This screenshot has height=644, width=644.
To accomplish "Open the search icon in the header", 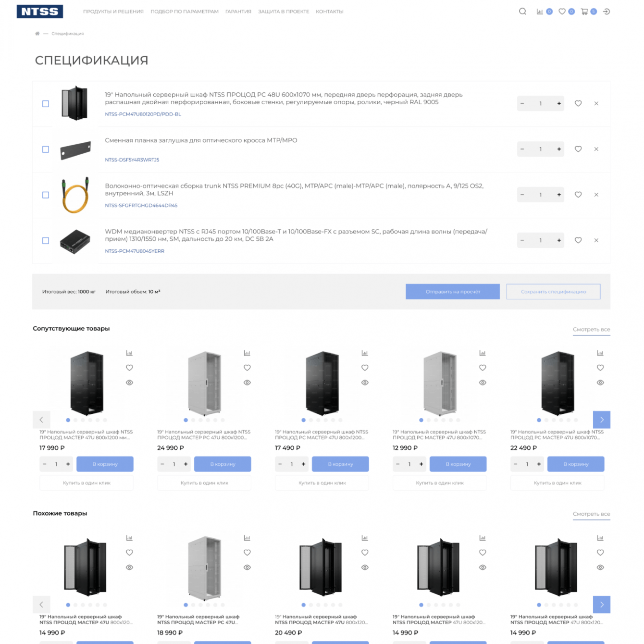I will 522,12.
